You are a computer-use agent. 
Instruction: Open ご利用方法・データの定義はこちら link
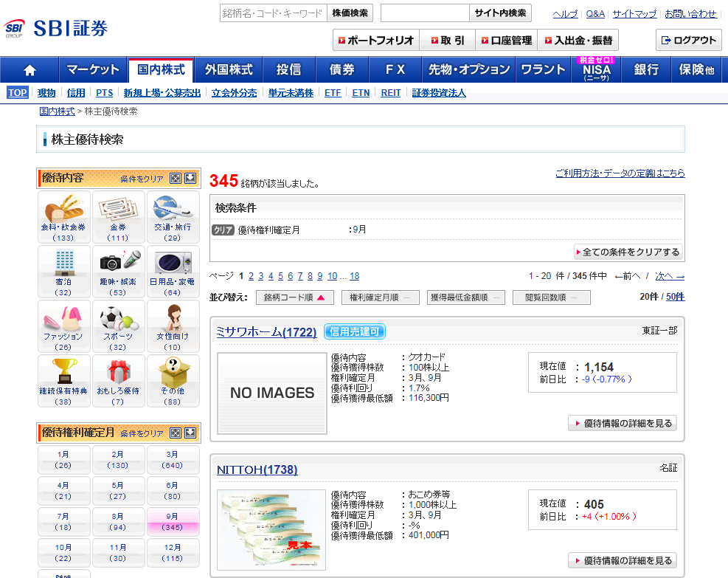(620, 173)
